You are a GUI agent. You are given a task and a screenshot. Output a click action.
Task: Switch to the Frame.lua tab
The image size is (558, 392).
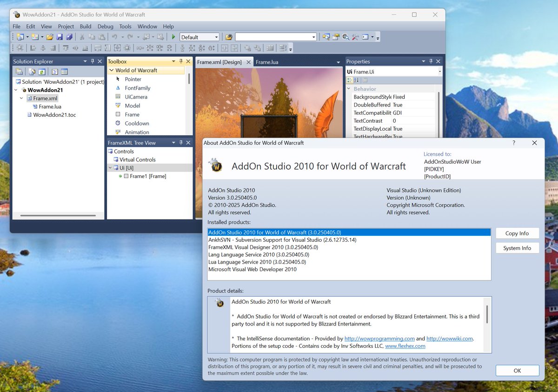pyautogui.click(x=267, y=62)
